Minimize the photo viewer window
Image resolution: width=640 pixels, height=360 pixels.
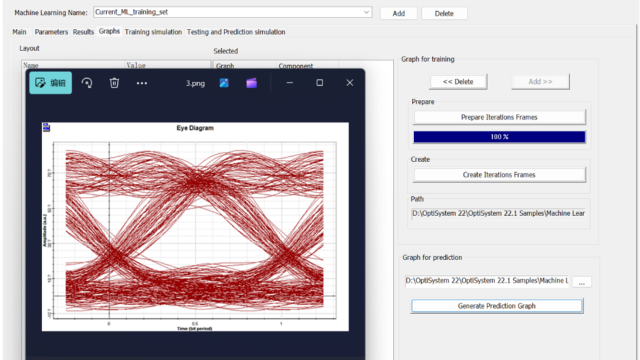pyautogui.click(x=290, y=83)
